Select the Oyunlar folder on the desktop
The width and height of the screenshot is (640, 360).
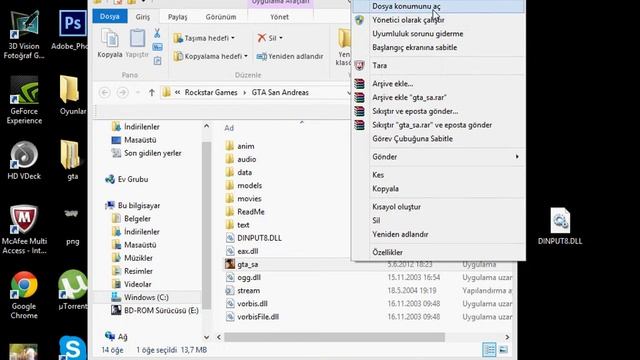(x=72, y=95)
